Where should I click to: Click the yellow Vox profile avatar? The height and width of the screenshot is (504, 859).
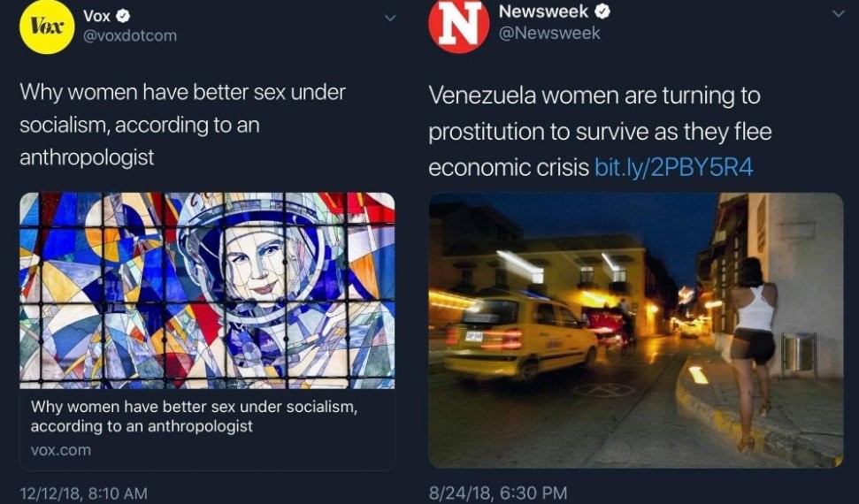coord(46,27)
